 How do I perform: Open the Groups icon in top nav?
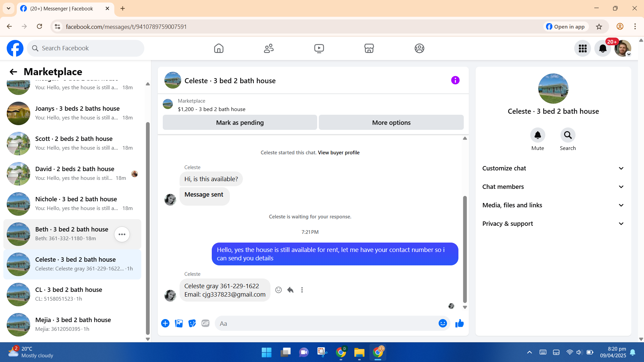pos(419,48)
